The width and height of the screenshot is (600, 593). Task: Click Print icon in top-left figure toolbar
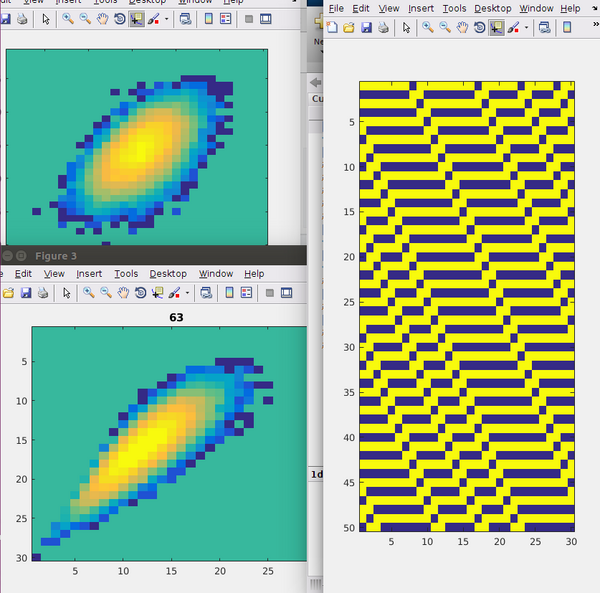tap(22, 19)
